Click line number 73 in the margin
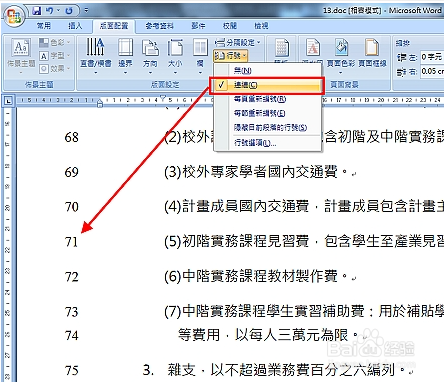444x382 pixels. [x=72, y=312]
